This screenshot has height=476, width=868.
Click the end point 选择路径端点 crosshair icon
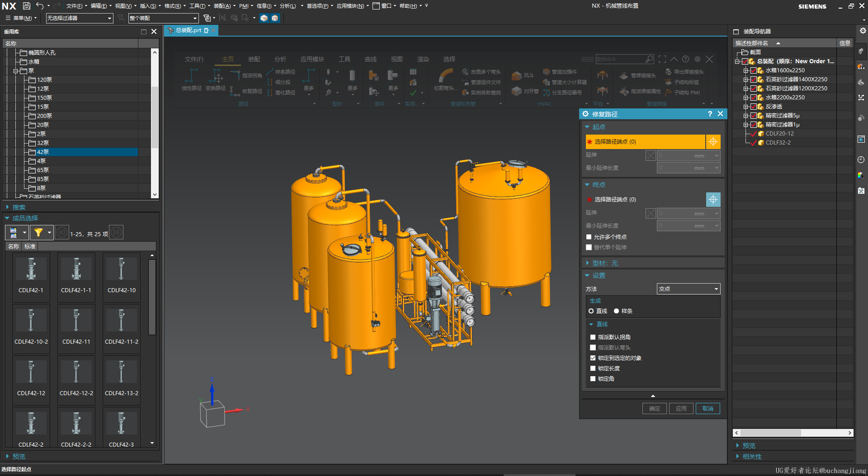tap(713, 199)
